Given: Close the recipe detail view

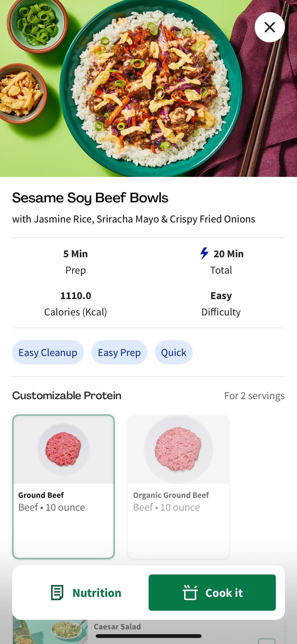Looking at the screenshot, I should click(269, 27).
